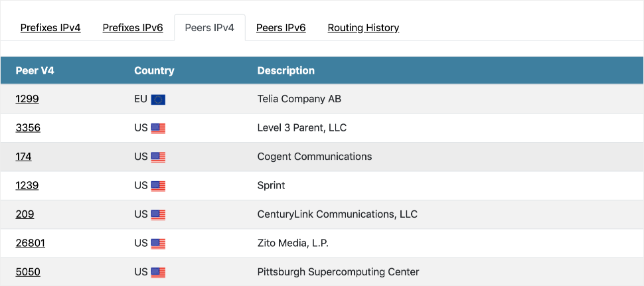Click the US flag for Pittsburgh Supercomputing
Image resolution: width=644 pixels, height=286 pixels.
point(158,272)
